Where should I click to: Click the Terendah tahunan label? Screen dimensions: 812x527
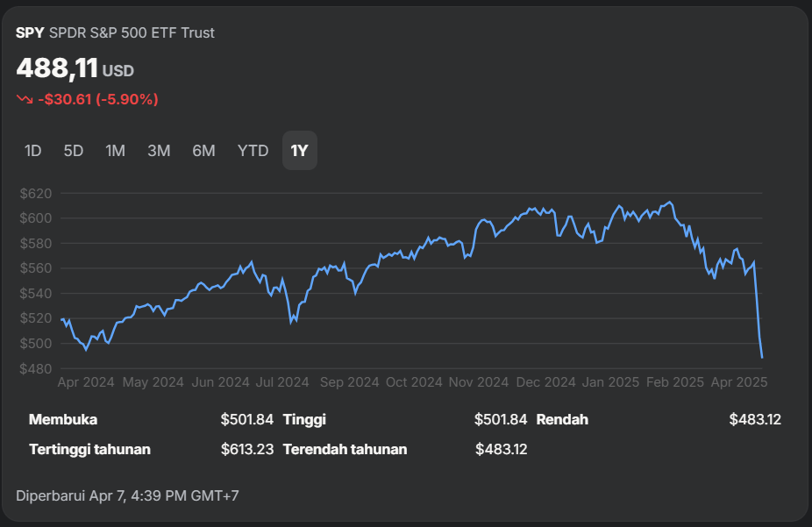click(x=345, y=449)
